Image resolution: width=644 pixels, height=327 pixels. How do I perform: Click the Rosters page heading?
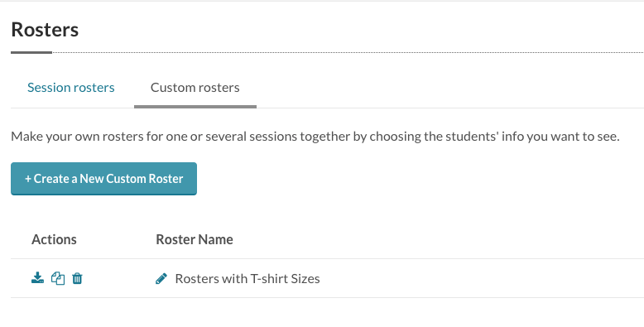[45, 30]
